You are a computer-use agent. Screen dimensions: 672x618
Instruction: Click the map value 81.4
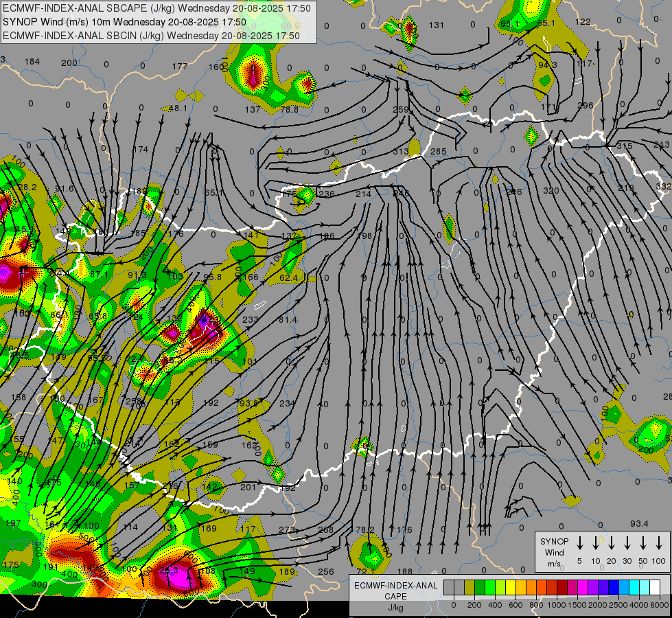pos(288,320)
